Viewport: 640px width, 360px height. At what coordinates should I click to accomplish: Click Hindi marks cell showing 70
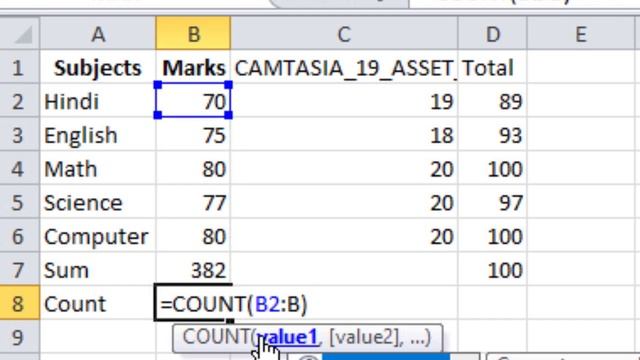[193, 101]
